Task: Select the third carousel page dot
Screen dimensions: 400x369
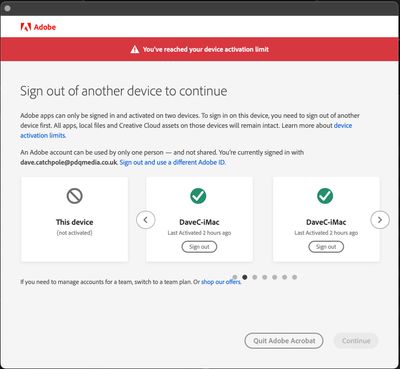Action: point(255,277)
